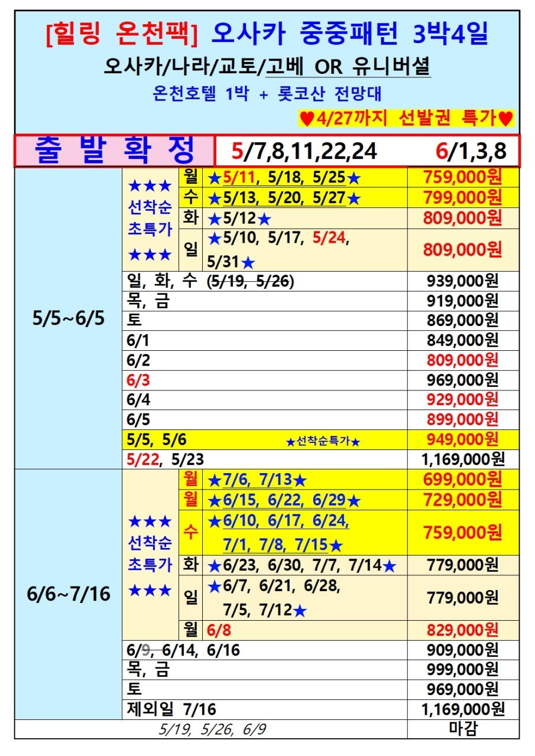Click the 779,000원 price beside 6/23 row
Screen dimensions: 535x756
(x=463, y=566)
